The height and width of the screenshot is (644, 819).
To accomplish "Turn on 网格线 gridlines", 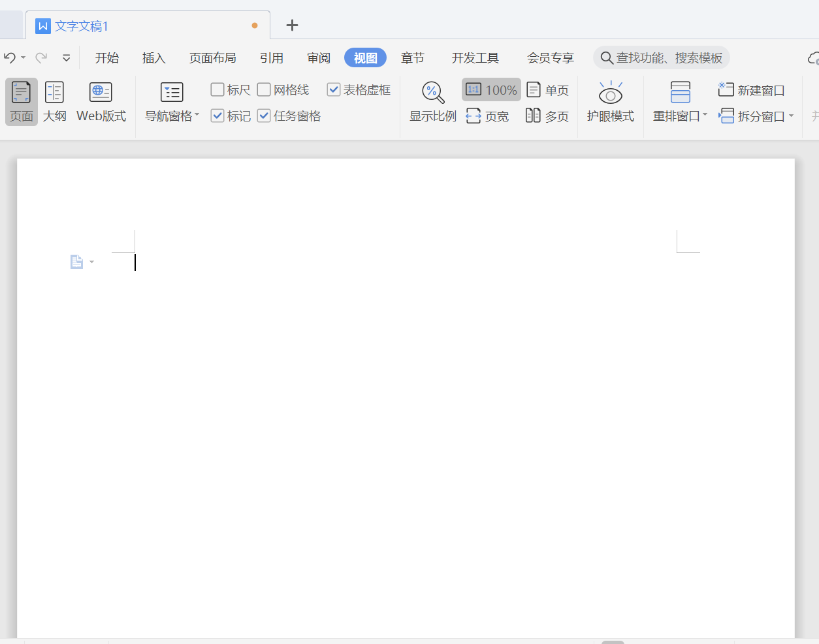I will click(x=263, y=89).
